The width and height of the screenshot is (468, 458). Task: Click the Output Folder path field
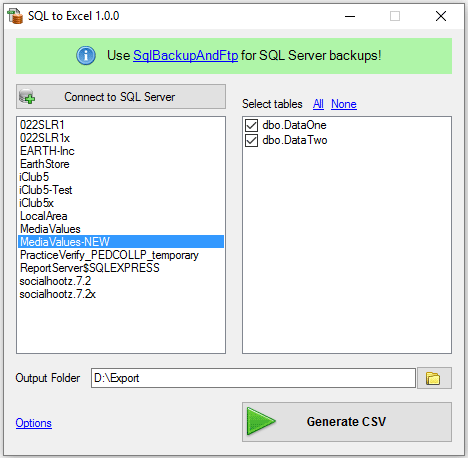253,378
